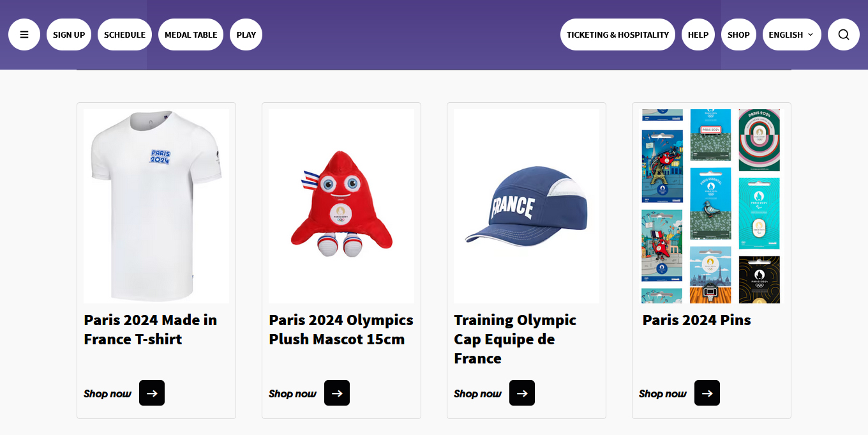The image size is (868, 435).
Task: Open Ticketing & Hospitality
Action: point(618,34)
